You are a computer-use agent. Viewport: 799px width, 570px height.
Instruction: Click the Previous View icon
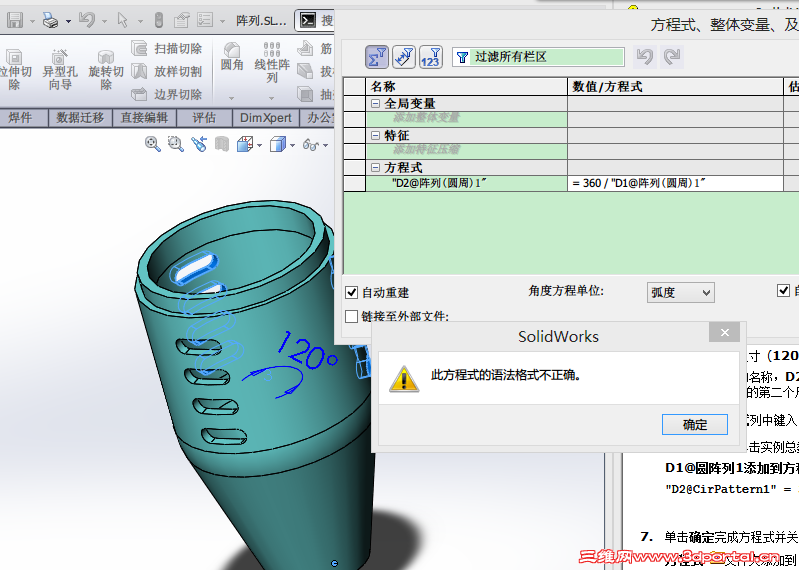[199, 144]
